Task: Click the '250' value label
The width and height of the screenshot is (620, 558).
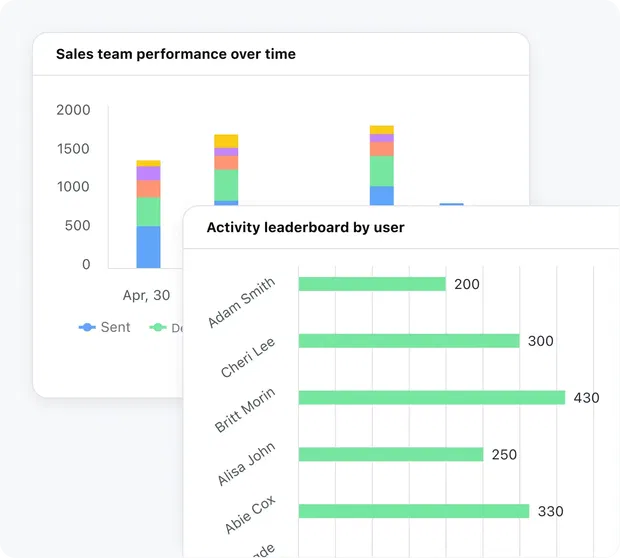Action: pyautogui.click(x=504, y=454)
